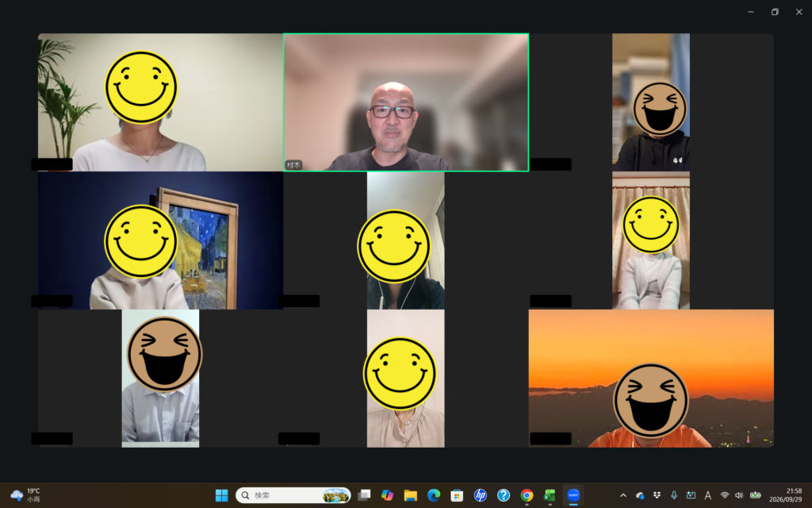
Task: Select the participant wearing white earphones
Action: point(406,241)
